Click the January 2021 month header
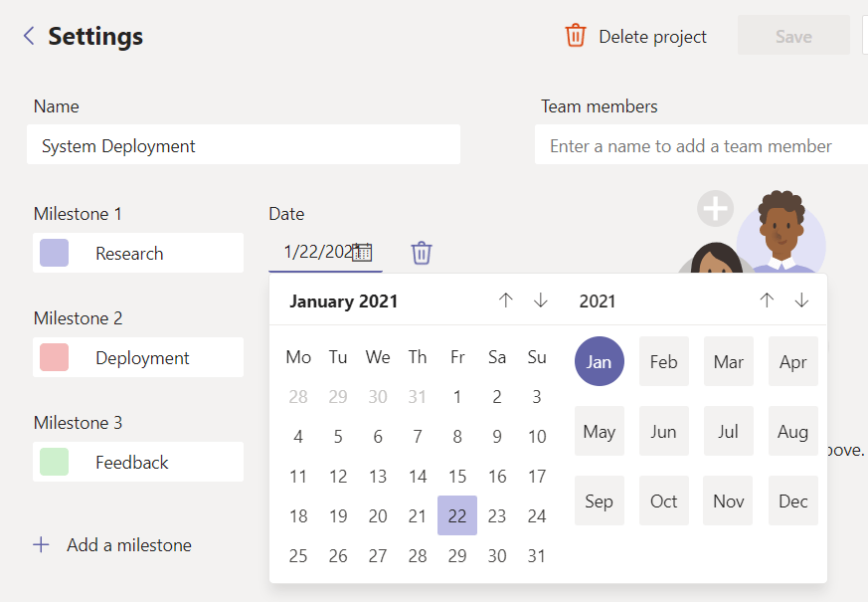 (x=343, y=301)
